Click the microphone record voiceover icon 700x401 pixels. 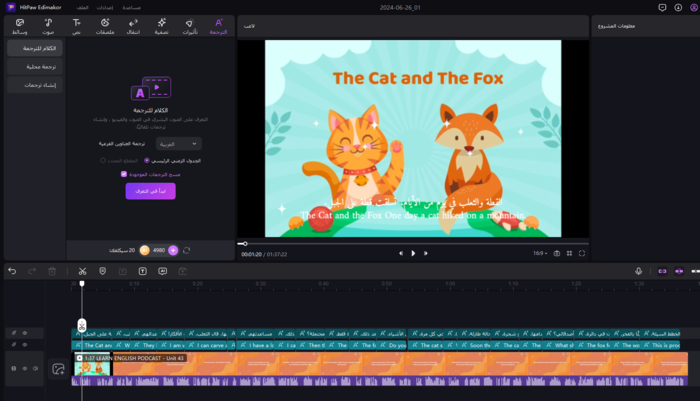coord(638,271)
